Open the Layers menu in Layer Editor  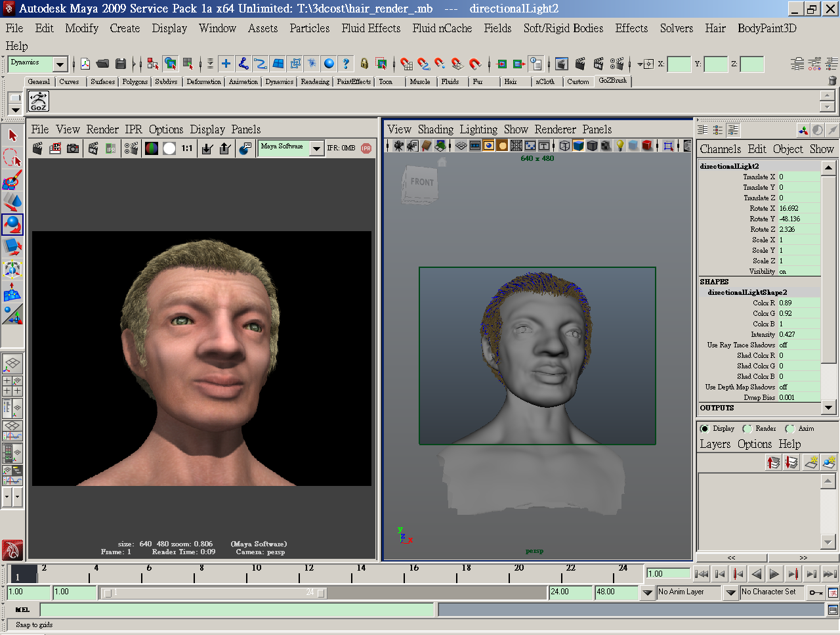715,444
